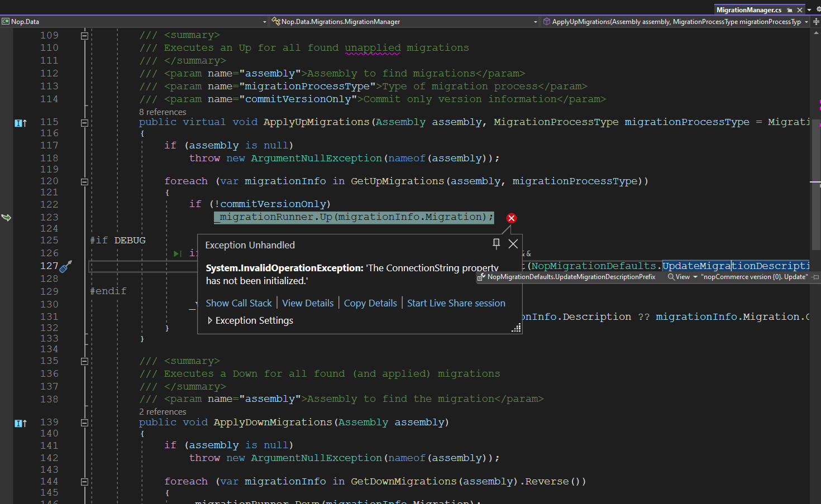Click the class icon in the MigrationManager breadcrumb

(275, 21)
